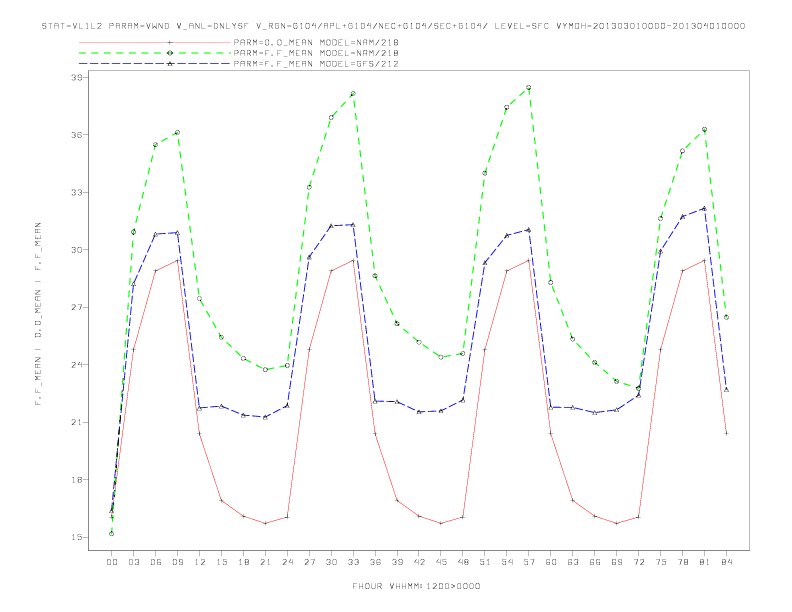Click x-axis forecast hour 18
The width and height of the screenshot is (792, 612).
click(x=243, y=562)
